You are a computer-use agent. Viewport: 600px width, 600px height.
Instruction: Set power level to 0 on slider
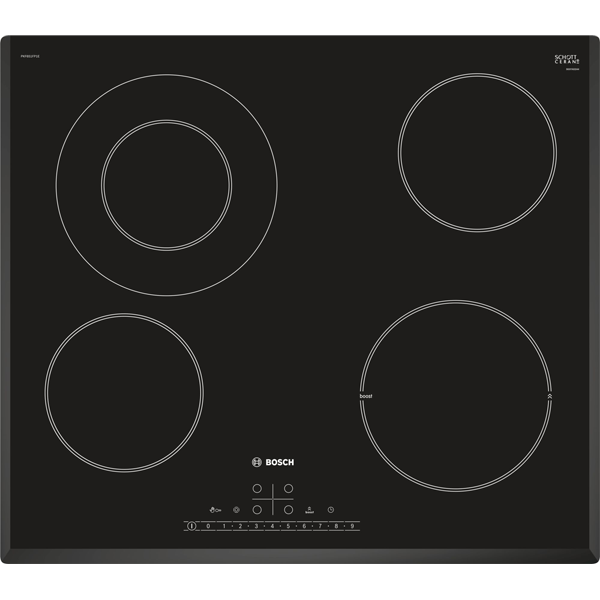click(208, 525)
